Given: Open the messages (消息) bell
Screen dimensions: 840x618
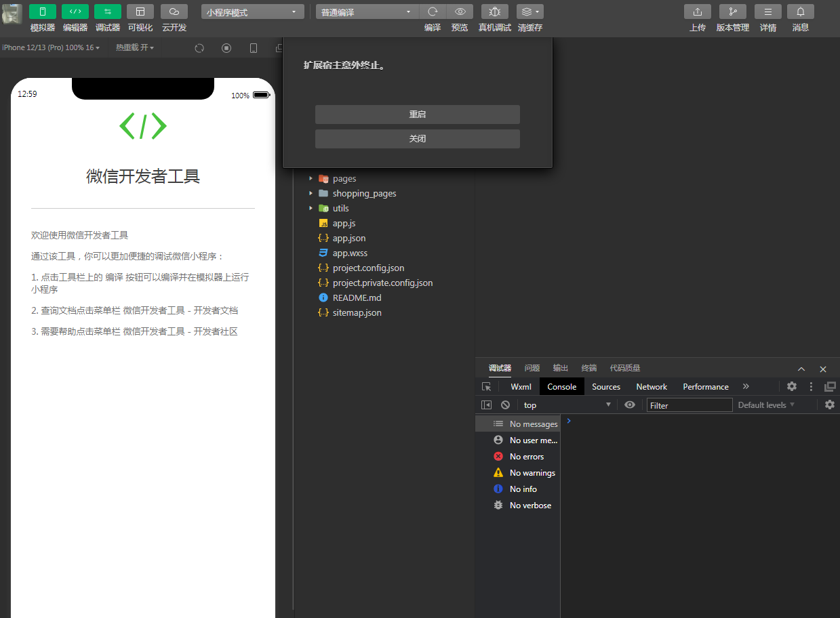Looking at the screenshot, I should [801, 12].
